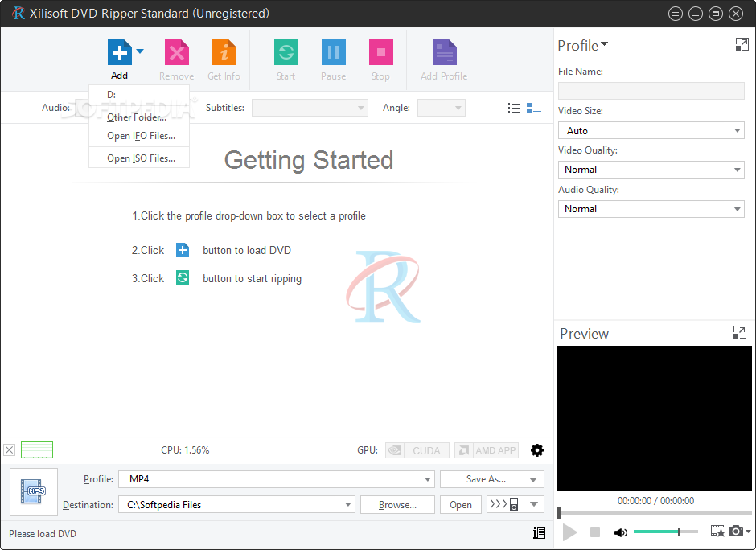756x550 pixels.
Task: Click the green CPU usage graph
Action: (x=37, y=449)
